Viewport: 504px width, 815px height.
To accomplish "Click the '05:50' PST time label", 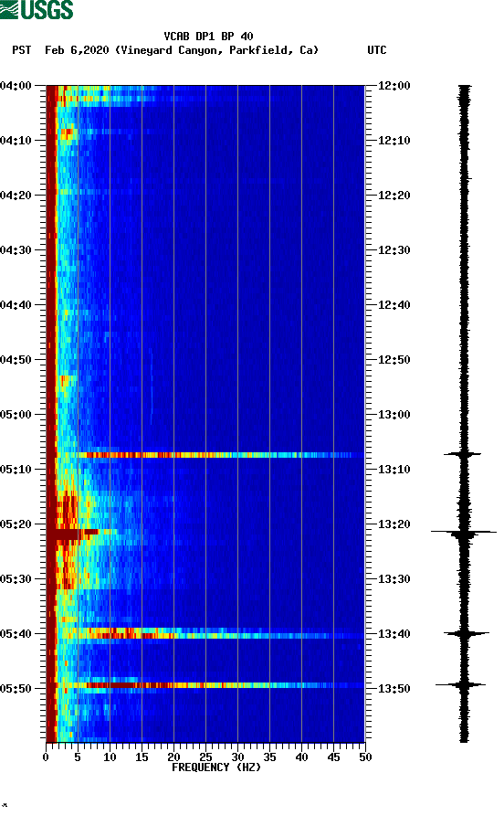I will click(x=16, y=689).
